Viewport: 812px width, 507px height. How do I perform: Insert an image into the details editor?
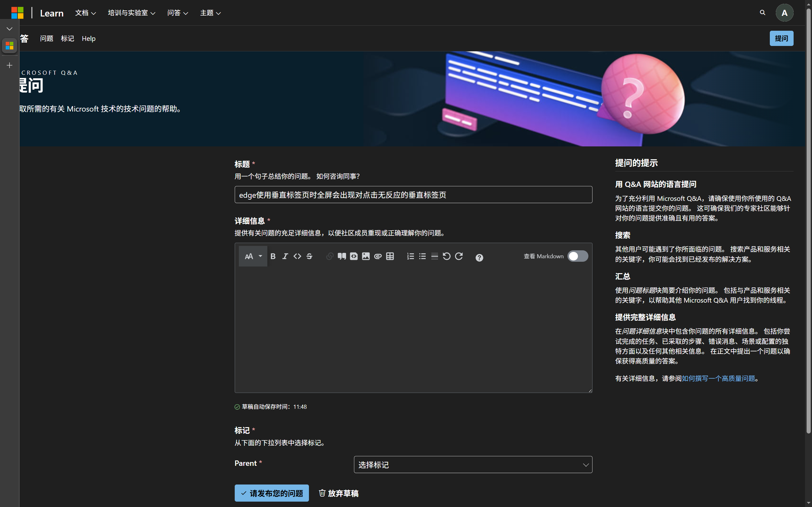pos(366,256)
